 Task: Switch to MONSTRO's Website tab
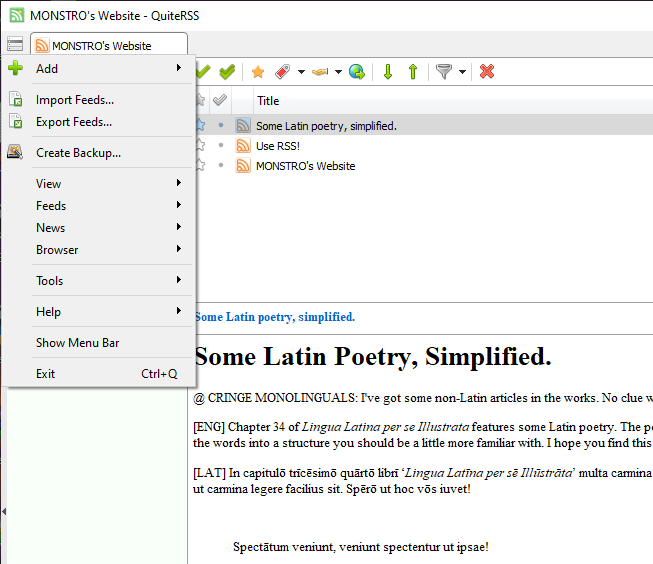click(109, 44)
